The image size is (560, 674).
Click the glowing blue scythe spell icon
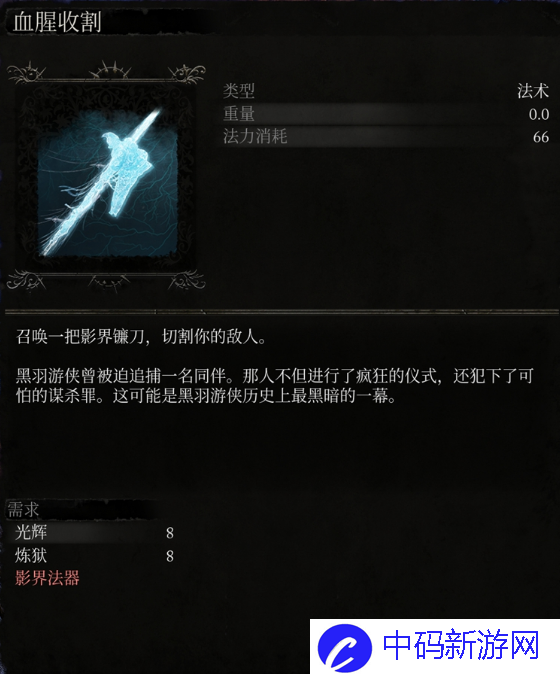(x=107, y=182)
